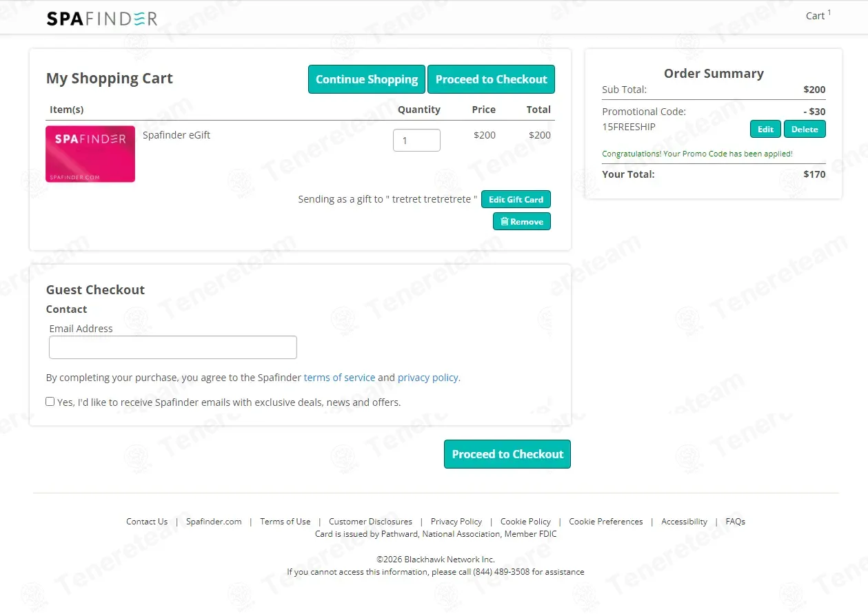Open FAQs footer link
Image resolution: width=868 pixels, height=614 pixels.
[736, 522]
